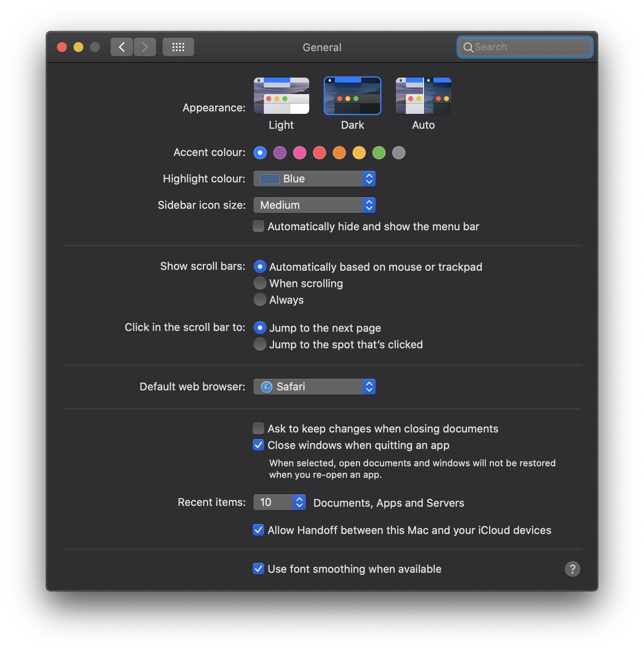Click the "Light" caption under the thumbnail
Viewport: 644px width, 652px height.
(281, 125)
